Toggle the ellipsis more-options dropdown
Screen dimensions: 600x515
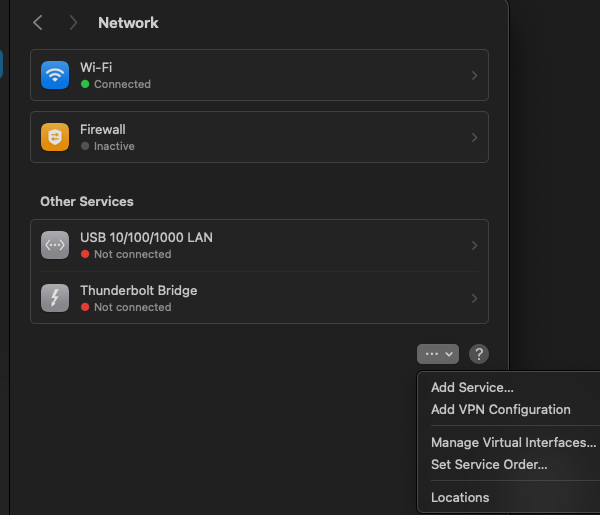(438, 354)
